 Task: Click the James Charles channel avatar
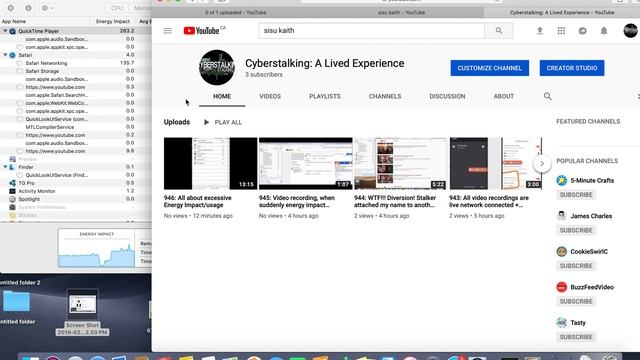coord(562,216)
